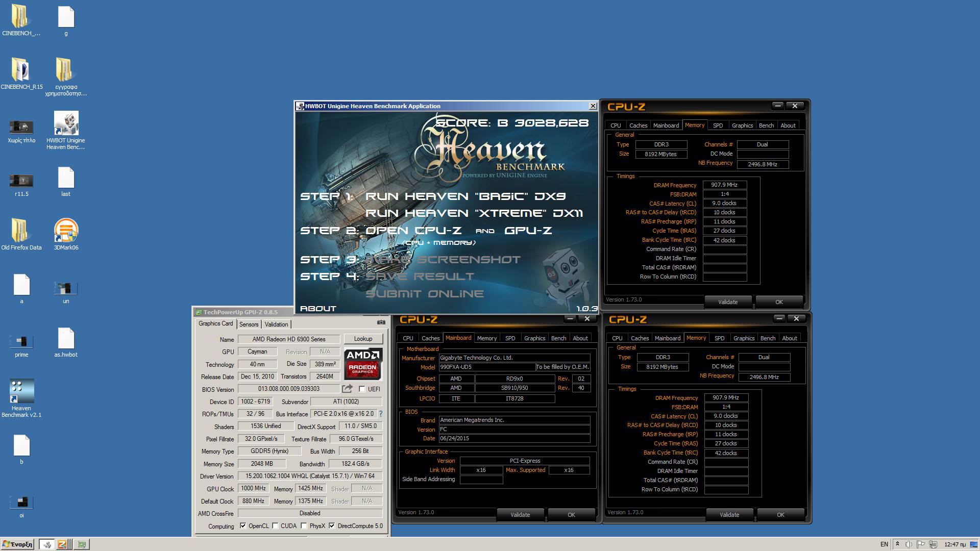980x551 pixels.
Task: Click the green GPU-Z taskbar button
Action: click(81, 544)
